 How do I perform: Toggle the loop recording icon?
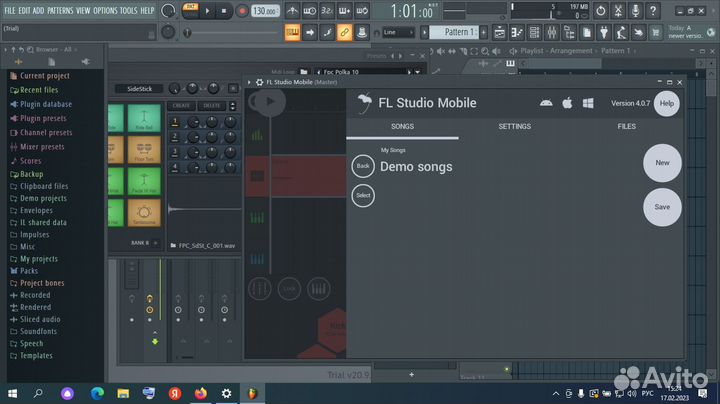(x=362, y=11)
